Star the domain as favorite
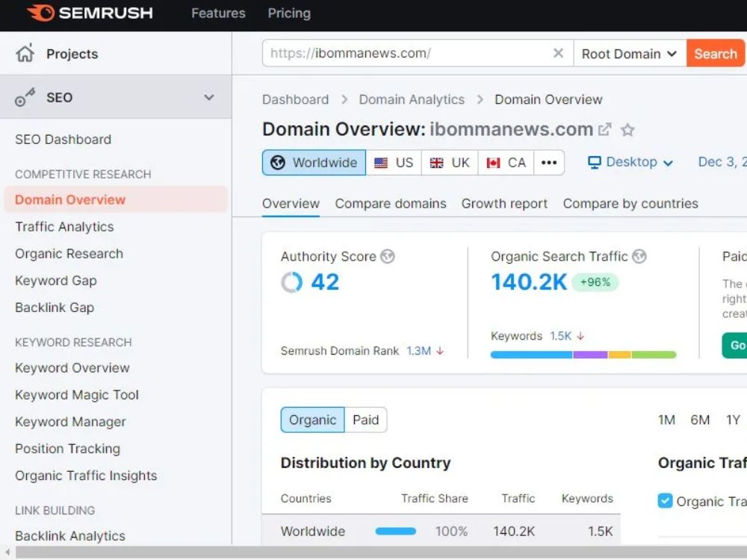This screenshot has width=747, height=560. [627, 129]
